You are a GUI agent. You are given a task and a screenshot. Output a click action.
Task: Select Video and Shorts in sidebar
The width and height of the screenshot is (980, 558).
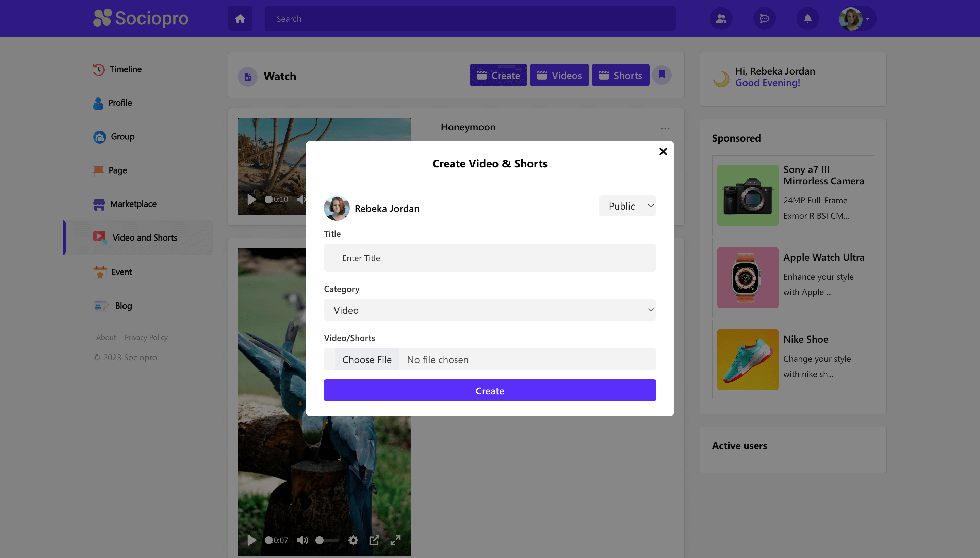145,237
